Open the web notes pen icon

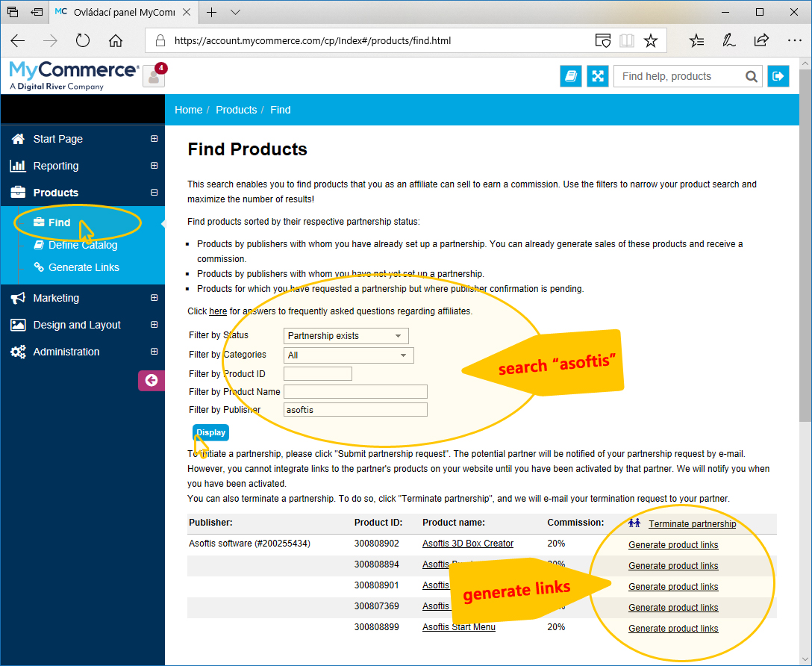pos(729,40)
